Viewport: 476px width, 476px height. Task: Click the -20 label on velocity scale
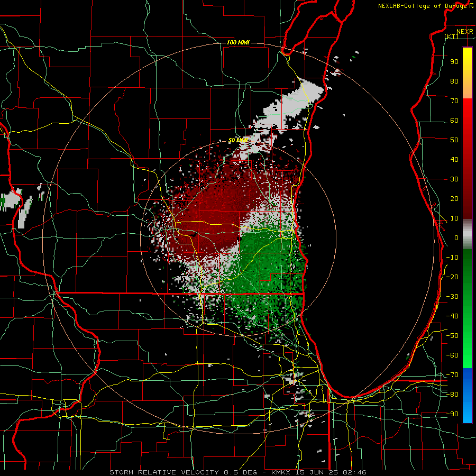452,277
